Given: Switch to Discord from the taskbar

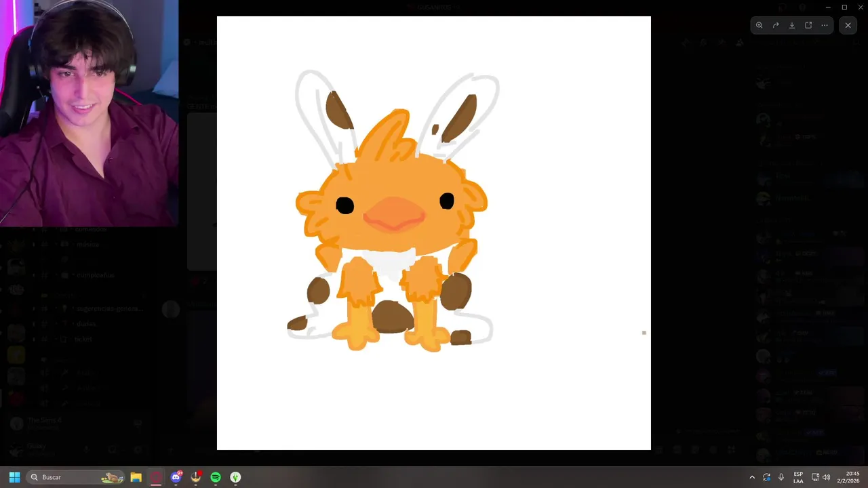Looking at the screenshot, I should pyautogui.click(x=176, y=477).
